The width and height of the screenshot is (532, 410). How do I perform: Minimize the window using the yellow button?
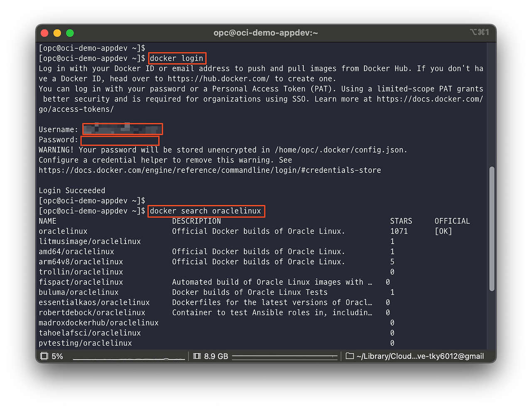coord(57,33)
